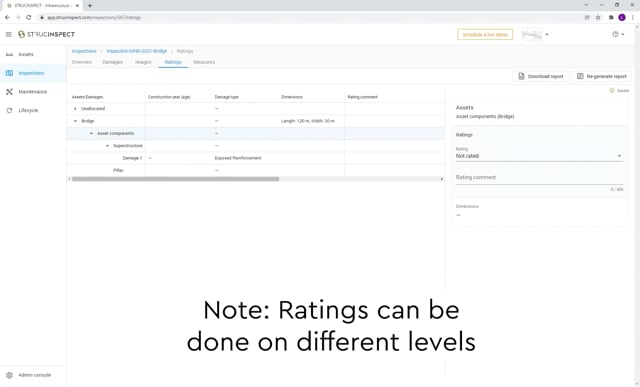640x387 pixels.
Task: Open the hamburger navigation menu
Action: (x=9, y=35)
